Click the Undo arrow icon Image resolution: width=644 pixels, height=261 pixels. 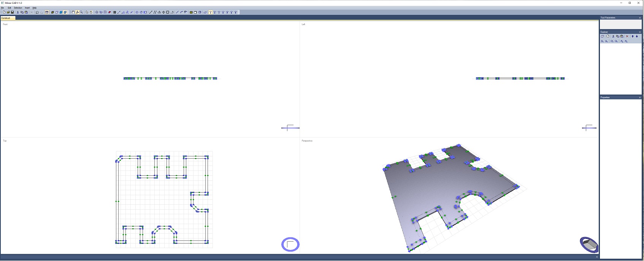[37, 12]
